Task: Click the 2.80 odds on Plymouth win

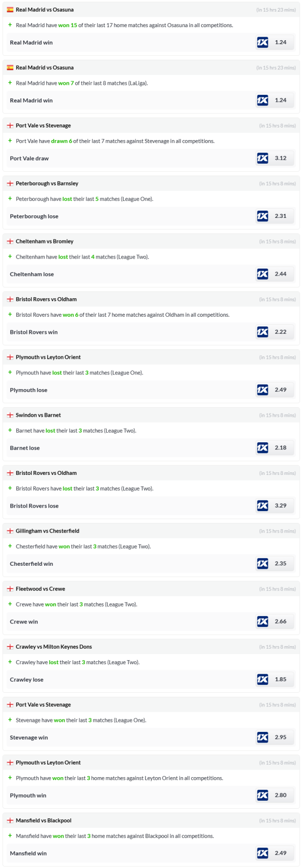Action: (x=280, y=795)
